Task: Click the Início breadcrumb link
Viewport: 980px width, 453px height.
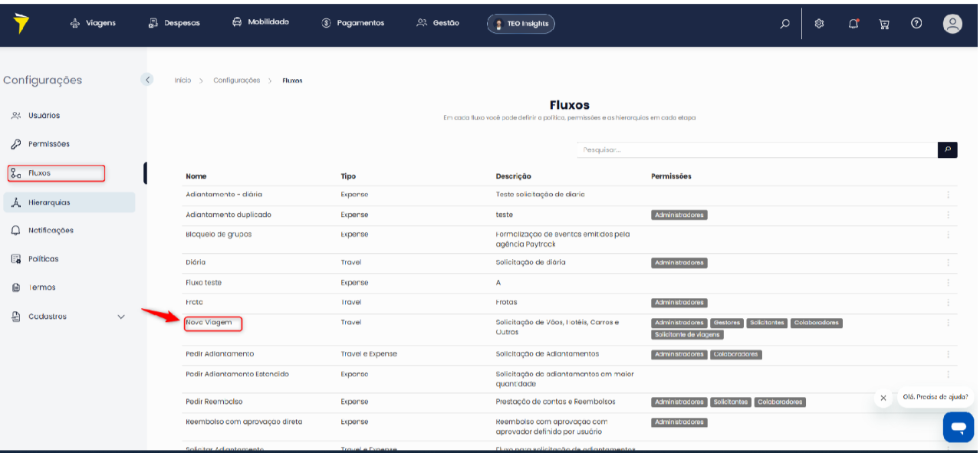Action: [183, 80]
